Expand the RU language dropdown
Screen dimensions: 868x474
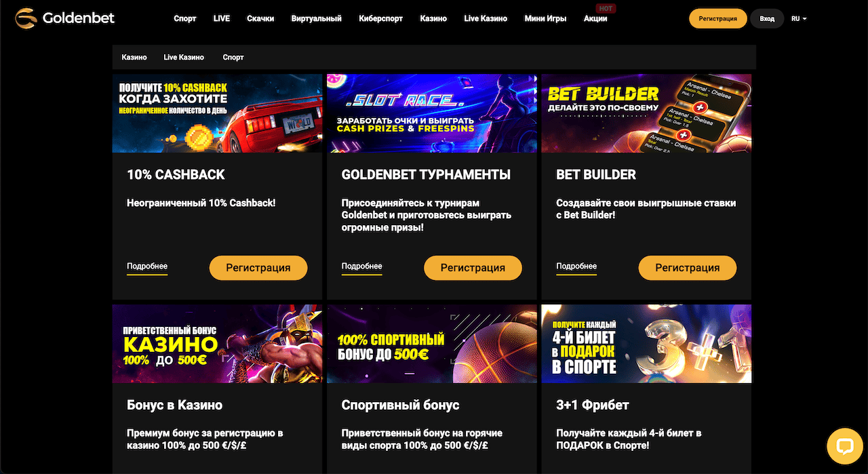point(799,19)
